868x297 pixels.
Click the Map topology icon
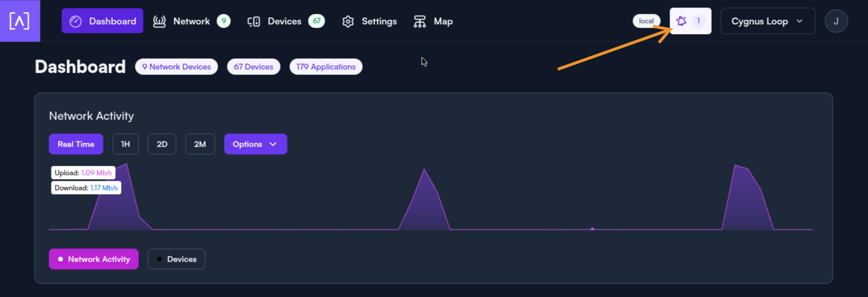pos(420,21)
